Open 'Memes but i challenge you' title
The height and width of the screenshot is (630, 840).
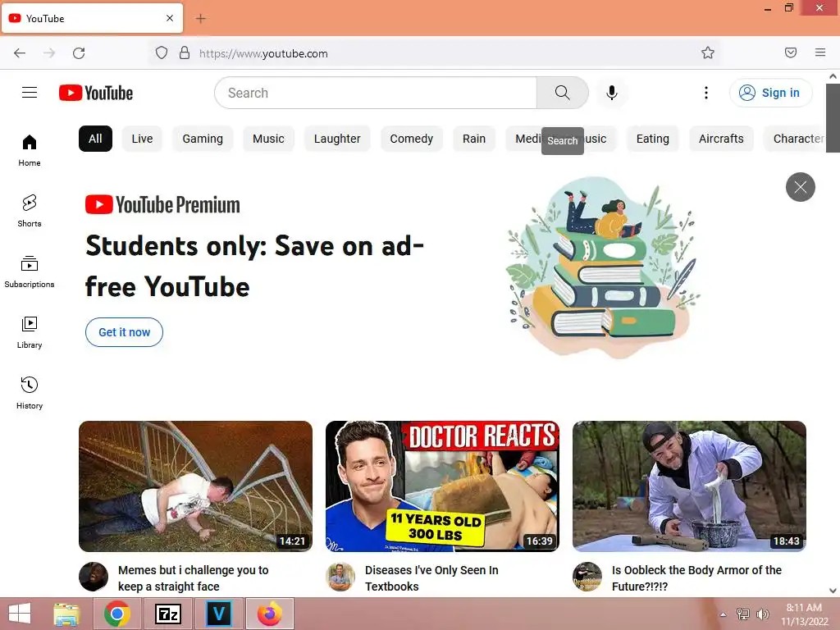click(x=194, y=578)
